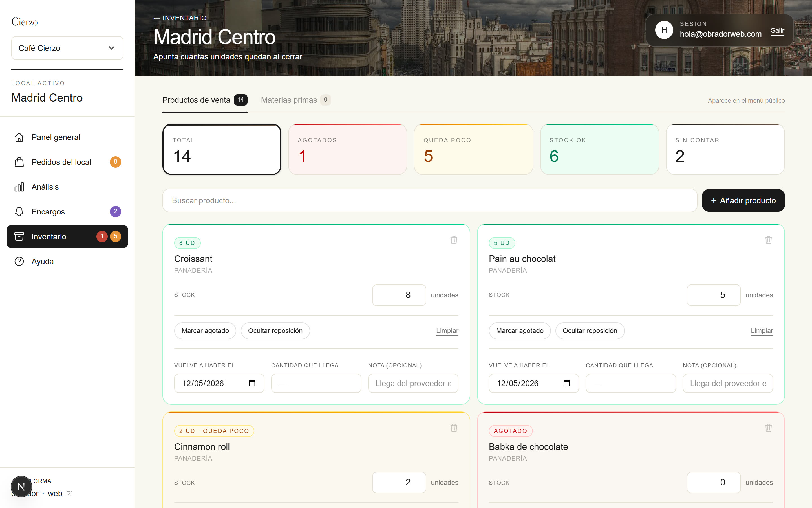Click the Cinnamon roll stock field
The height and width of the screenshot is (508, 812).
tap(399, 483)
